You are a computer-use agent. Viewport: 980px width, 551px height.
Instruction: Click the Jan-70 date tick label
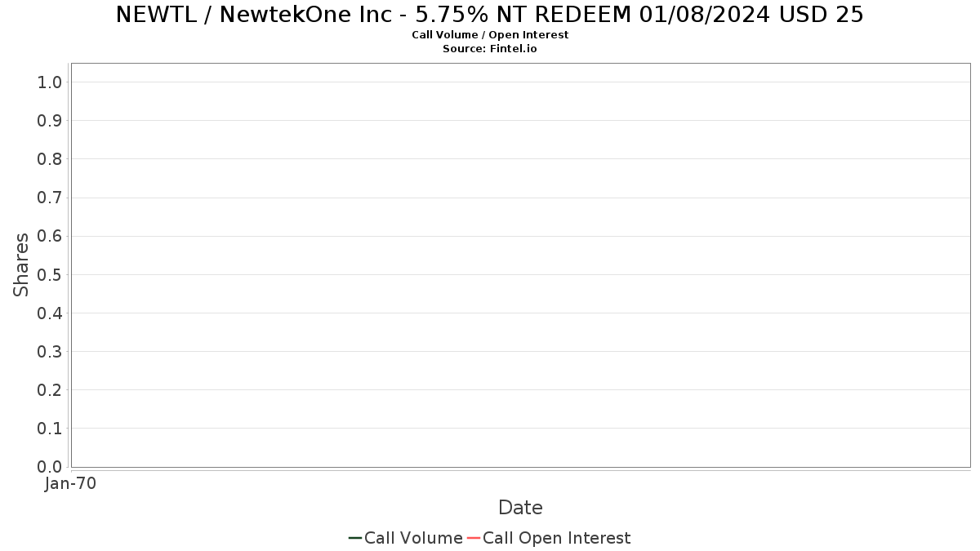71,483
